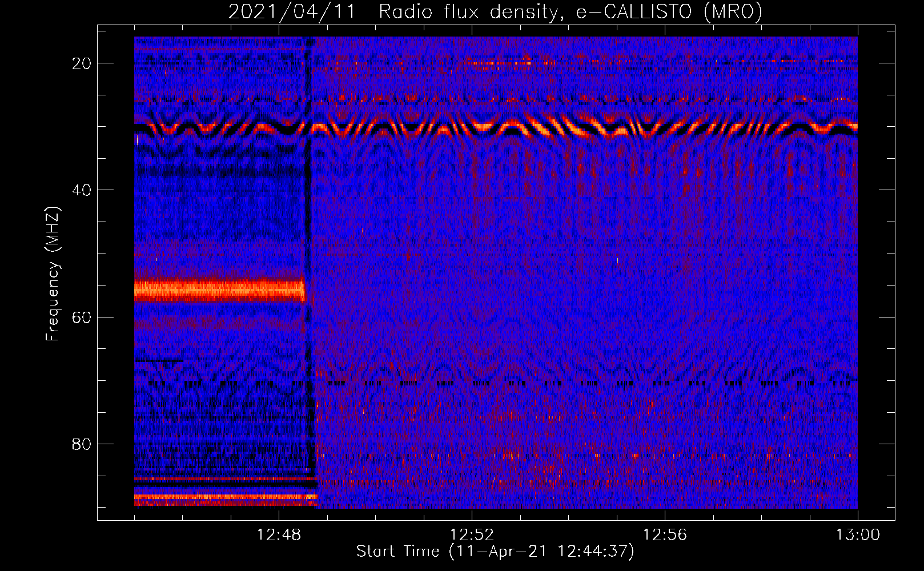Click the 80 MHz frequency tick label

[x=82, y=444]
